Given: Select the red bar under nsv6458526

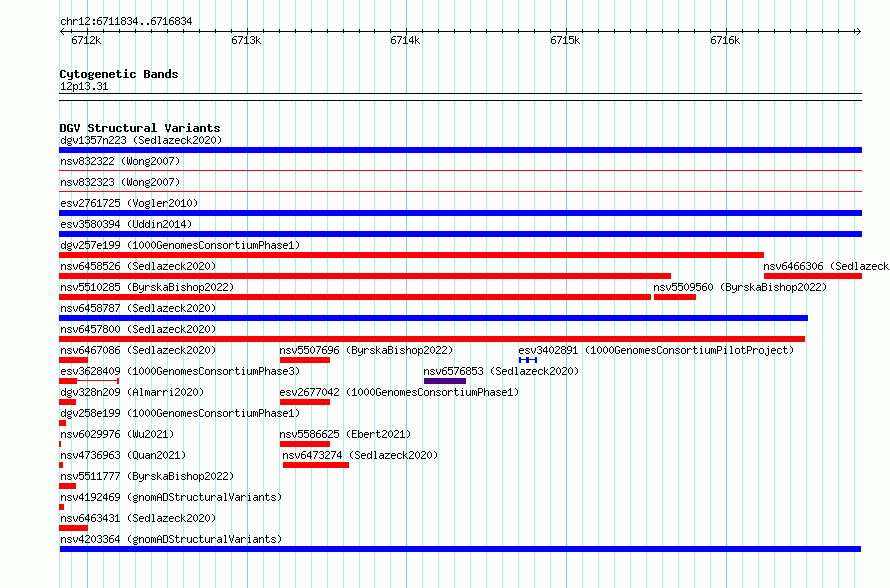Looking at the screenshot, I should click(365, 276).
